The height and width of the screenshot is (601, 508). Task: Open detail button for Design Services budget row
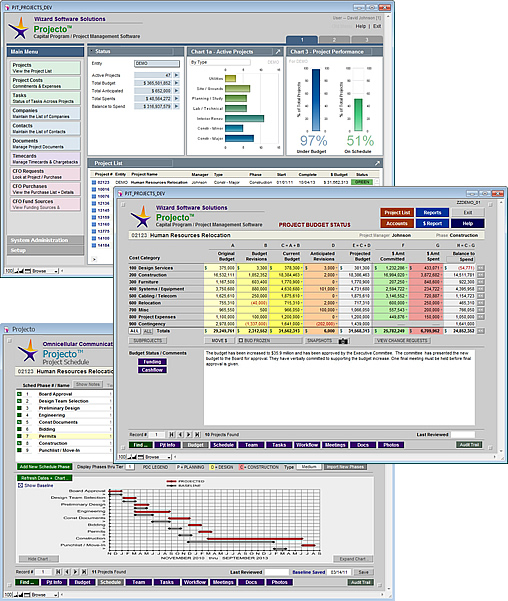480,268
